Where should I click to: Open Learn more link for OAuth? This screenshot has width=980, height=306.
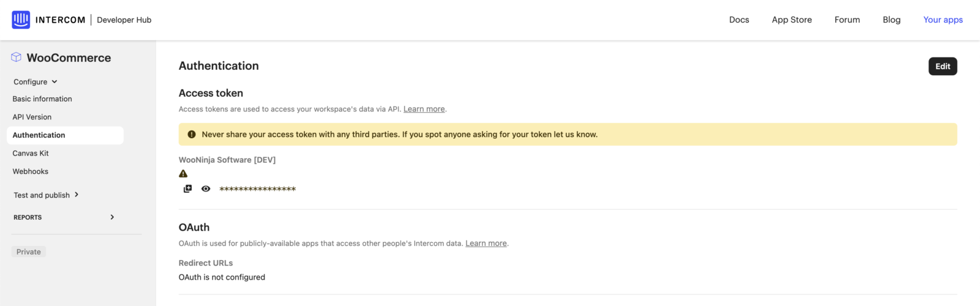486,244
